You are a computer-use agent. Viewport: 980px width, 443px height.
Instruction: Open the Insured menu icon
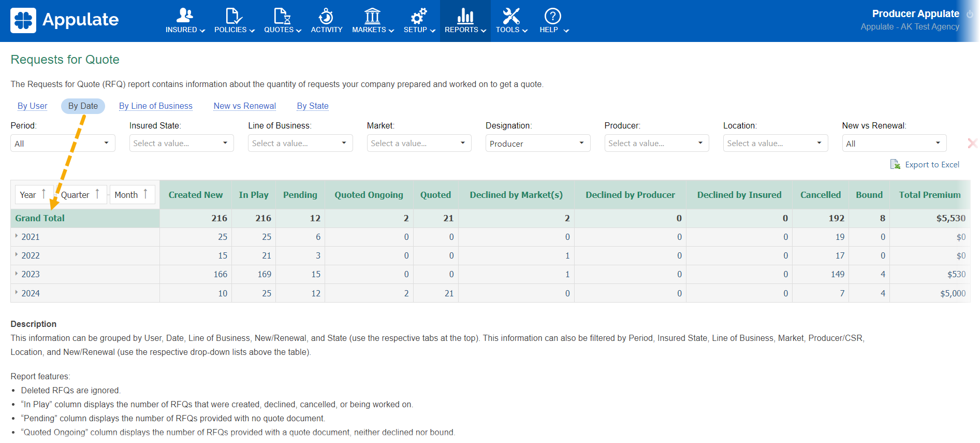(185, 16)
